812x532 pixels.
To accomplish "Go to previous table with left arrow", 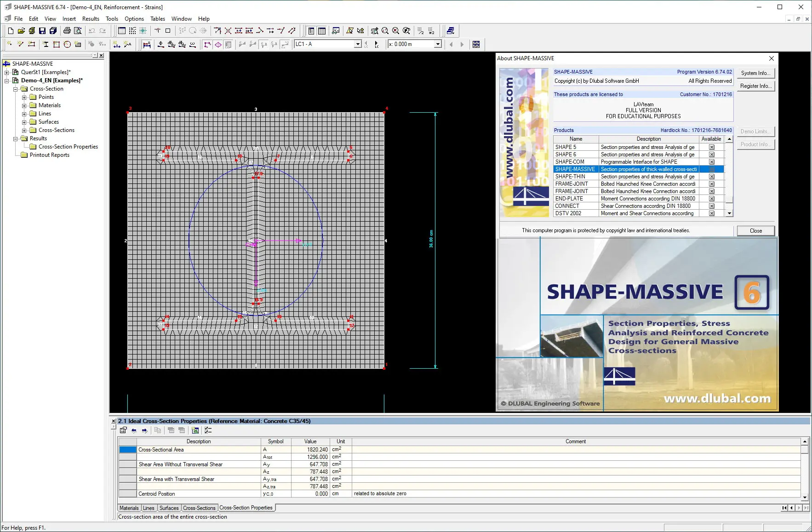I will pyautogui.click(x=134, y=430).
